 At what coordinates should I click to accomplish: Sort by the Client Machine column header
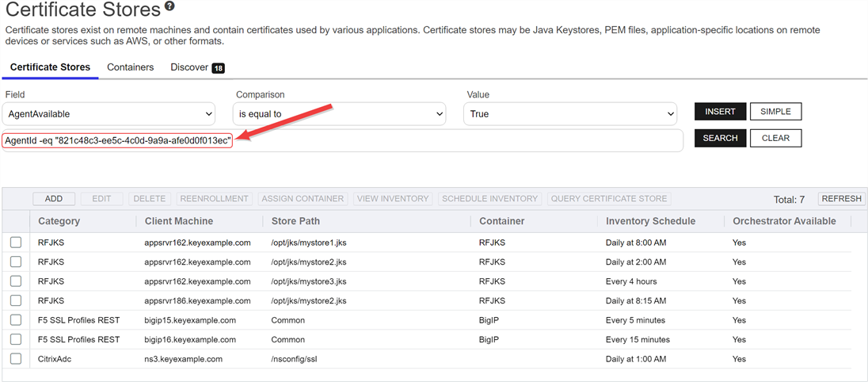(179, 221)
